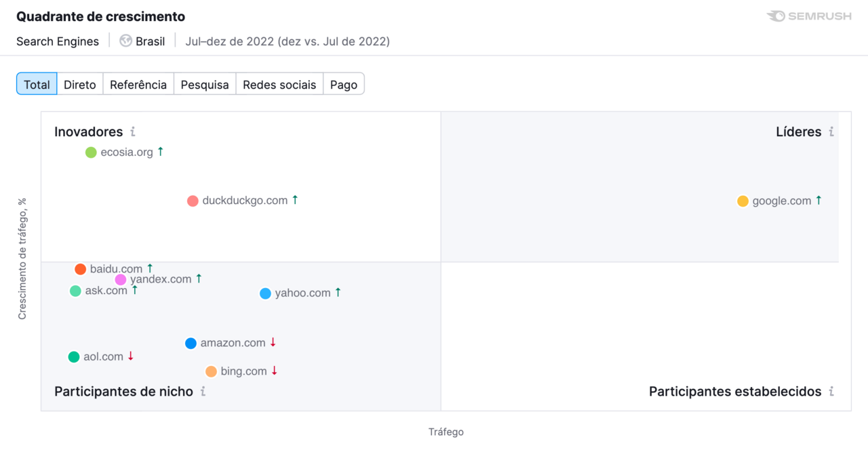Click the google.com data point
Image resolution: width=868 pixels, height=452 pixels.
(x=743, y=201)
